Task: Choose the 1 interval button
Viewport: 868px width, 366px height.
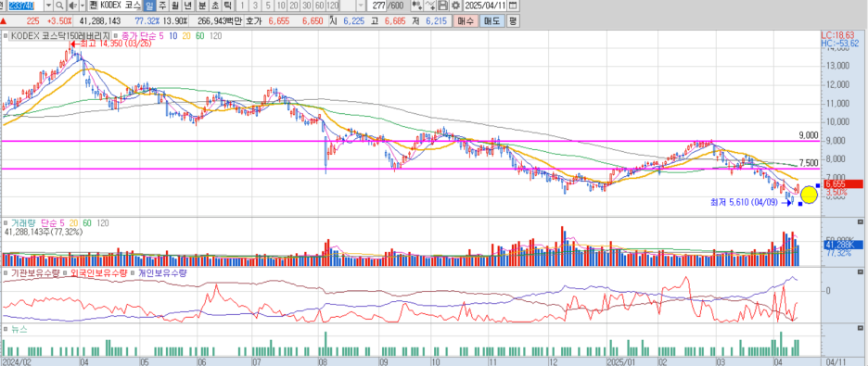Action: (x=242, y=6)
